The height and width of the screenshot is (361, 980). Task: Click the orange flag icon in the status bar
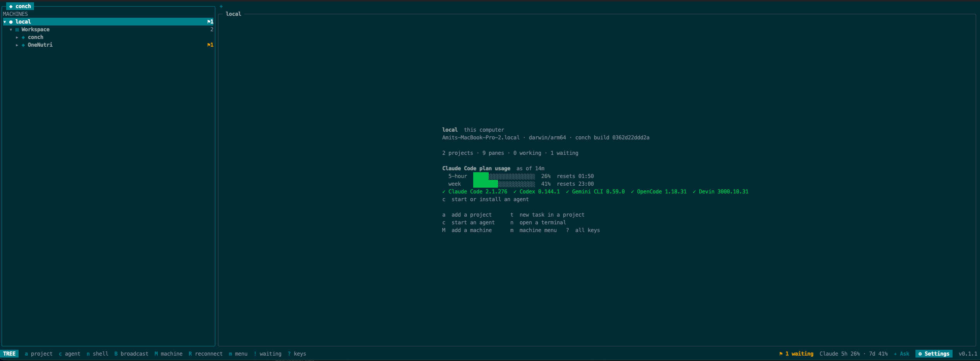tap(781, 354)
